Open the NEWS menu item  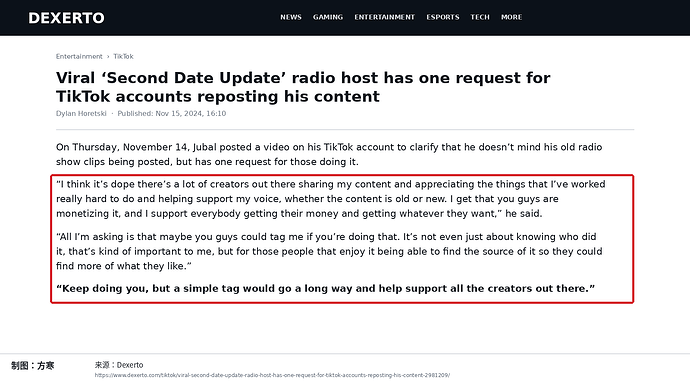pos(291,17)
